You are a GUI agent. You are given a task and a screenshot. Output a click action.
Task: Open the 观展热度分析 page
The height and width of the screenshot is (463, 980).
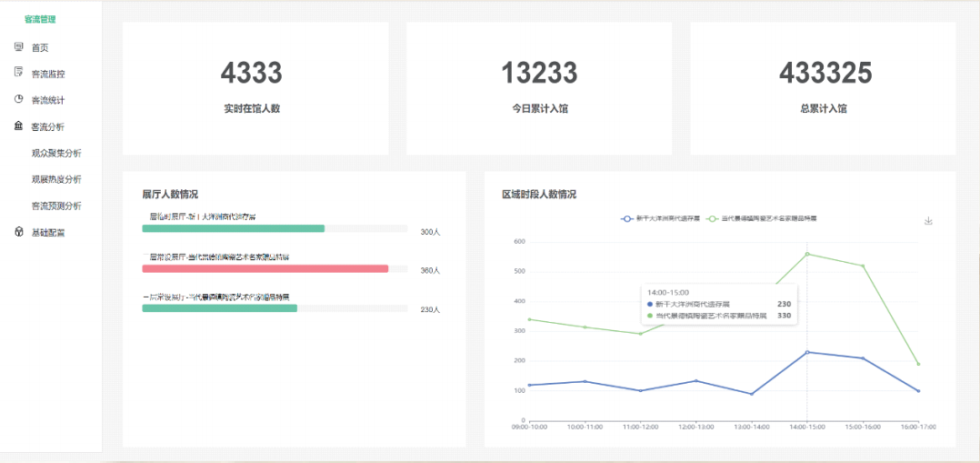[56, 179]
